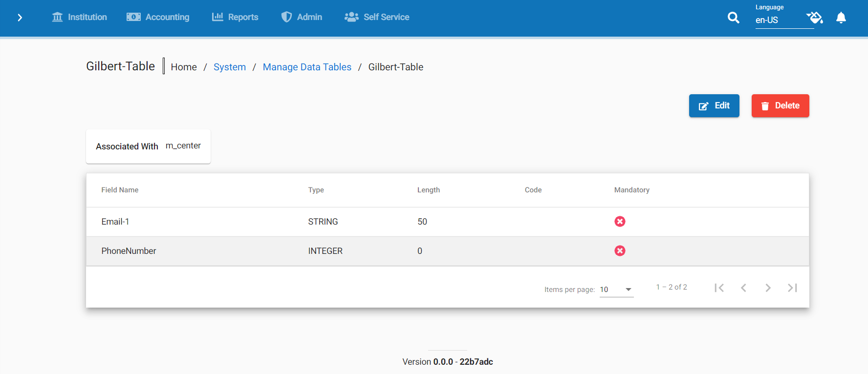Go to Home breadcrumb
The height and width of the screenshot is (374, 868).
pos(184,67)
